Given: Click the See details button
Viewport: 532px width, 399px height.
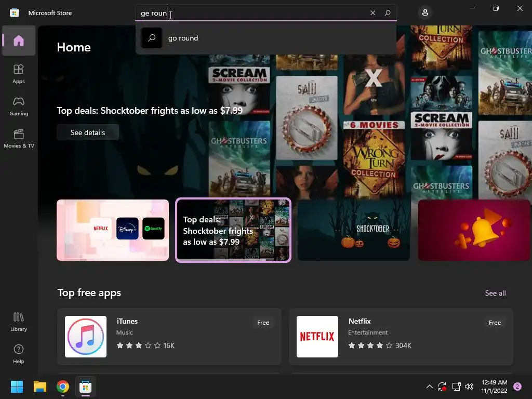Looking at the screenshot, I should coord(88,132).
